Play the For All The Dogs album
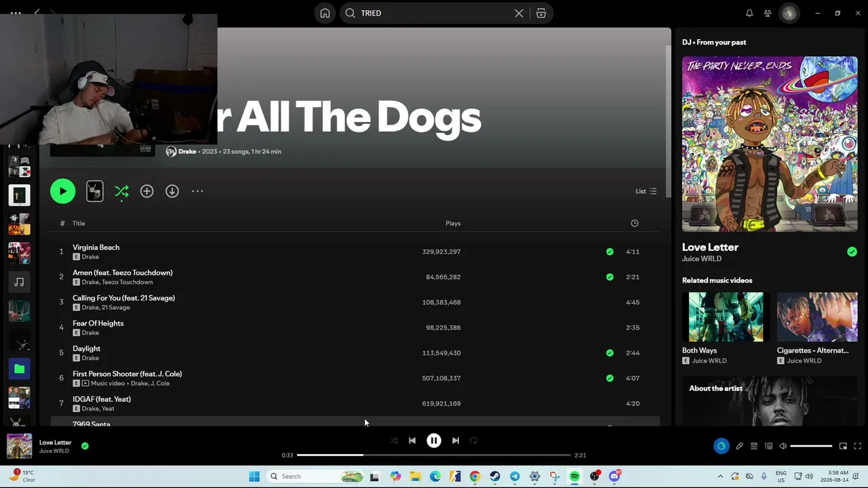868x488 pixels. click(x=62, y=191)
